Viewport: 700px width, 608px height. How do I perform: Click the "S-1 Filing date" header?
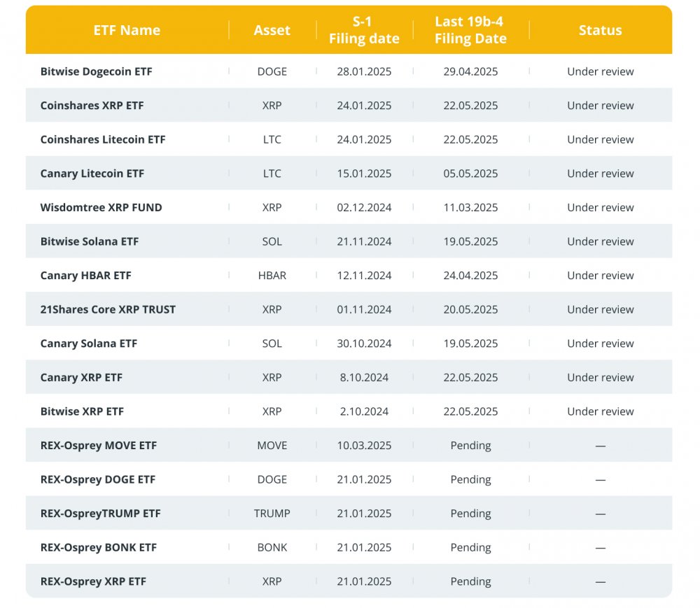[364, 30]
